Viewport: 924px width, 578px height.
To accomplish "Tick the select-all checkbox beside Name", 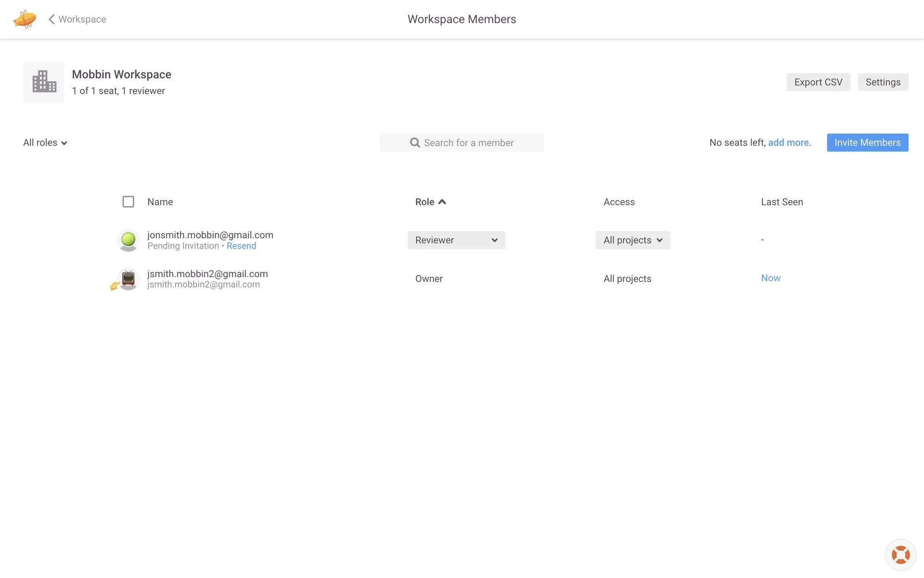I will 128,202.
